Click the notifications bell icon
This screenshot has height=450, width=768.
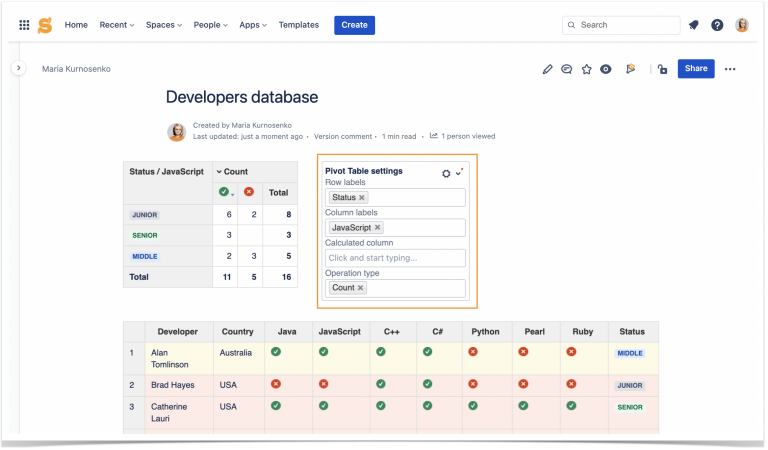[693, 25]
